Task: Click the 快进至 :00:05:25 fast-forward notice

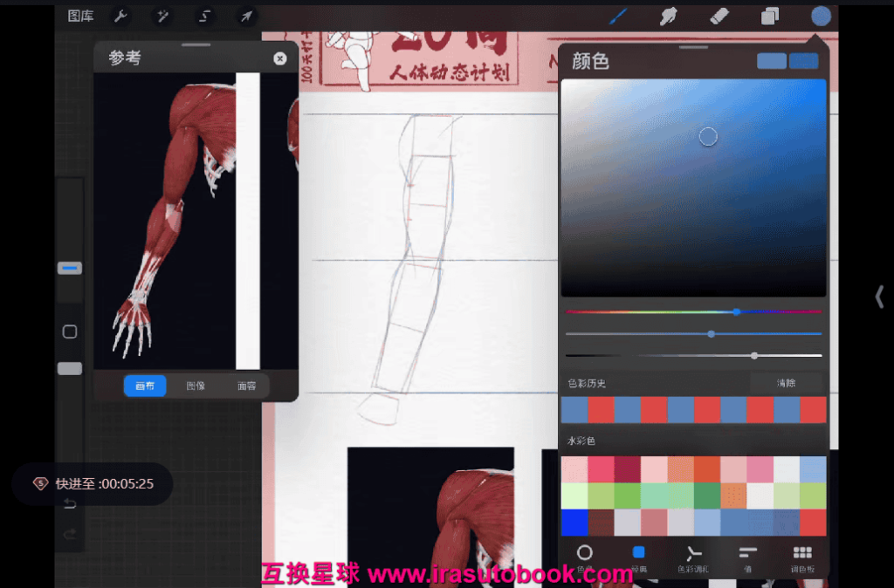Action: point(93,483)
